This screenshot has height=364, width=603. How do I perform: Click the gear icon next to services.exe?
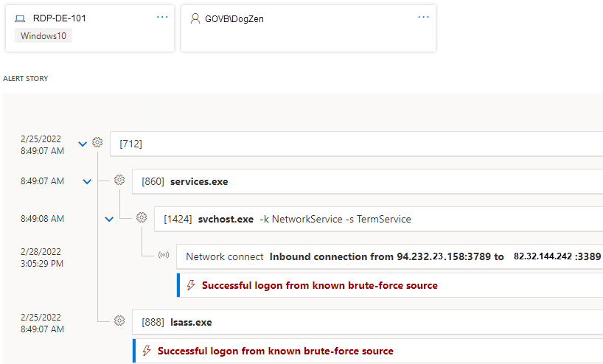coord(119,181)
